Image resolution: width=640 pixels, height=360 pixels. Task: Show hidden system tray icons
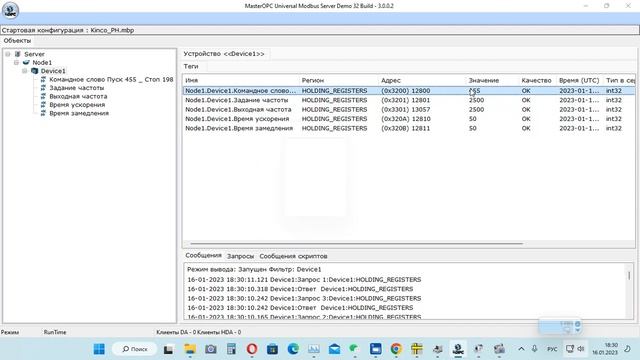(x=521, y=349)
